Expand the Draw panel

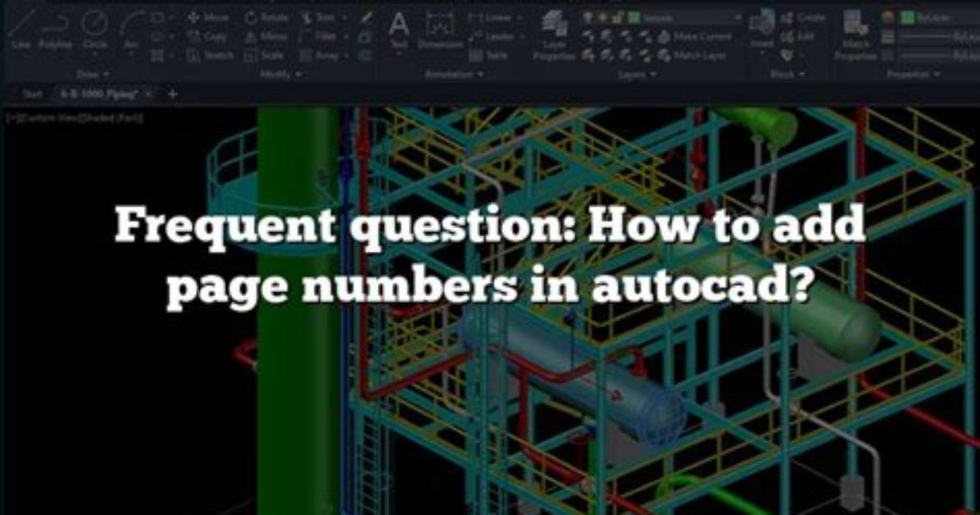click(x=92, y=75)
